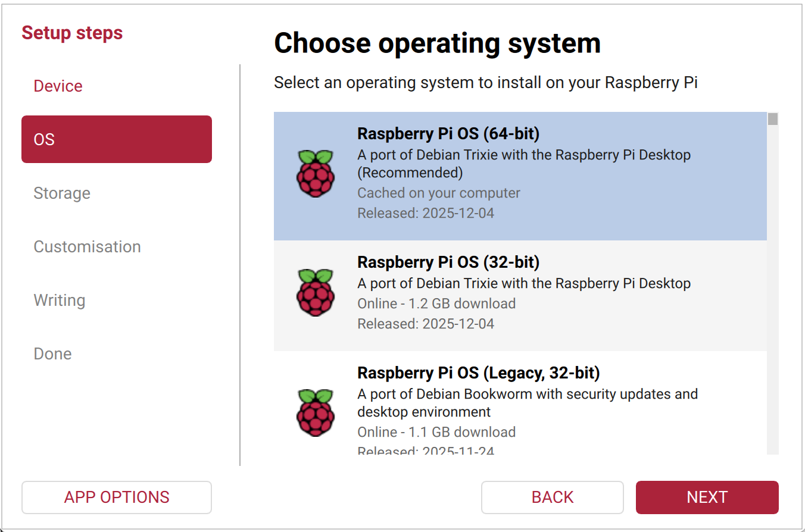Open the Customisation setup step
Image resolution: width=805 pixels, height=532 pixels.
point(87,246)
